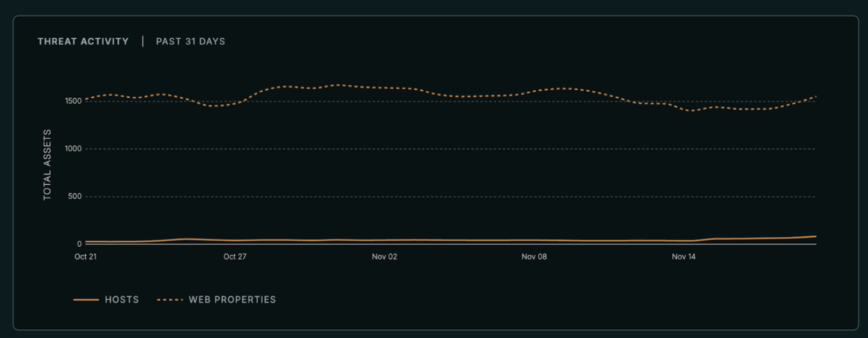Click the solid hosts line above Nov 02
Image resolution: width=868 pixels, height=338 pixels.
pyautogui.click(x=384, y=240)
